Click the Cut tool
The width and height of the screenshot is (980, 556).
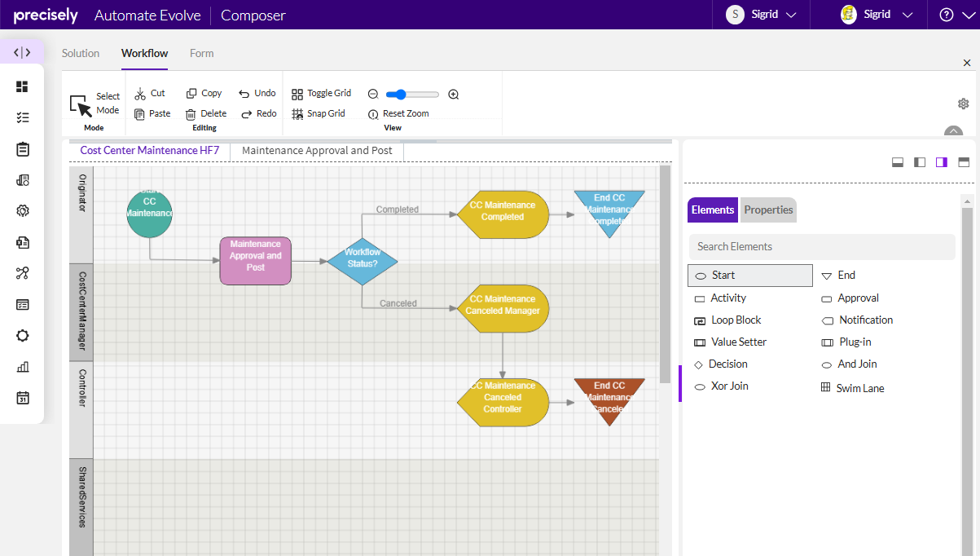150,93
